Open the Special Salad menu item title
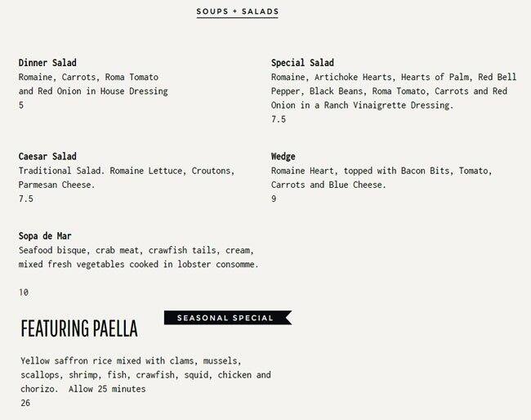 tap(302, 63)
